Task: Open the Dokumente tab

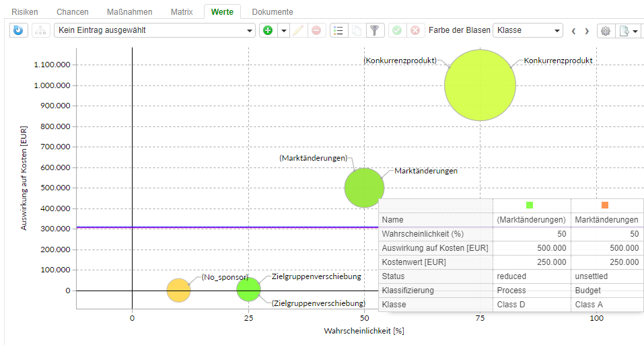Action: [273, 12]
